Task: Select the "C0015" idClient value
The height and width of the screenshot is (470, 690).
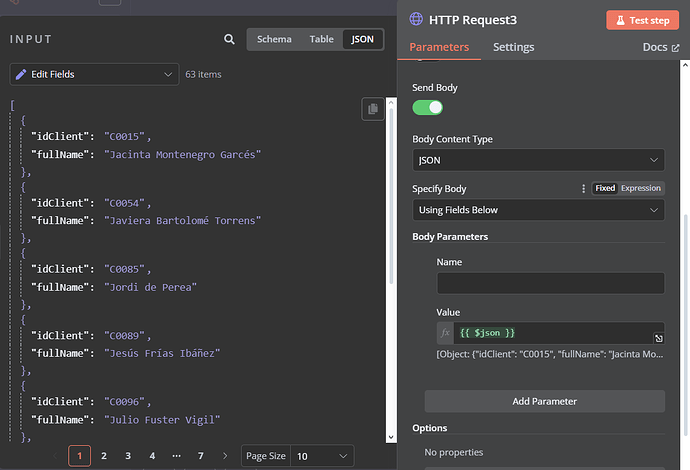Action: coord(125,137)
